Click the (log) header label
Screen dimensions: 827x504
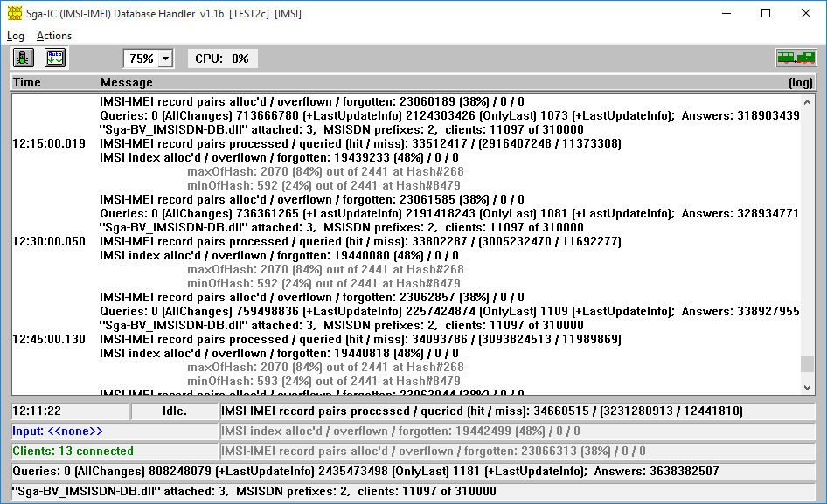coord(800,82)
